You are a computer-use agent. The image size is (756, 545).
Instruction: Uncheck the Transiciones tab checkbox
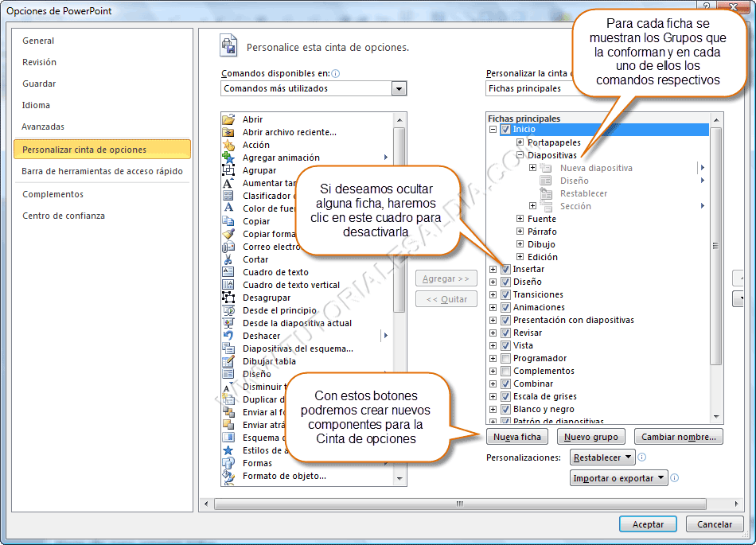[x=505, y=294]
